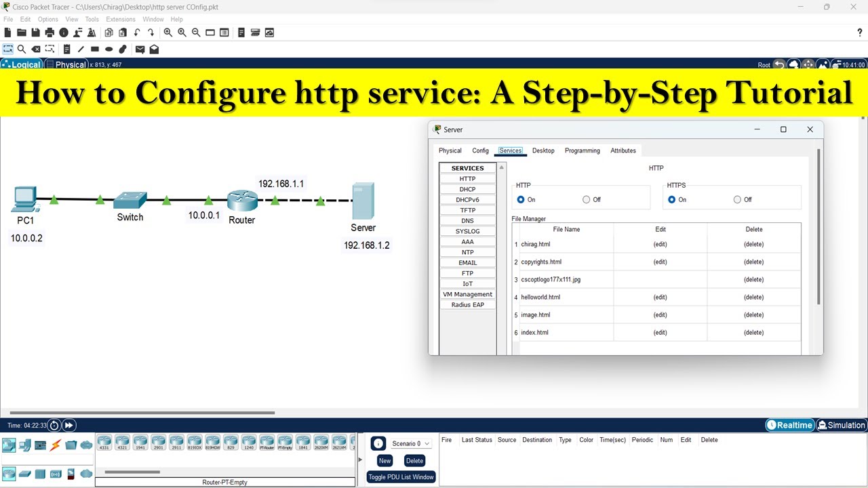This screenshot has width=868, height=488.
Task: Click the Copy icon in toolbar
Action: pos(108,33)
